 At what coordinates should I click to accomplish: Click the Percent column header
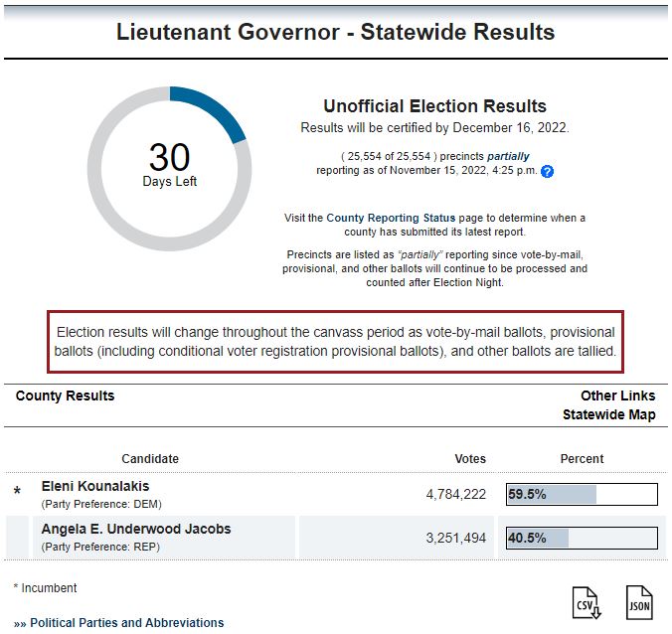tap(582, 459)
